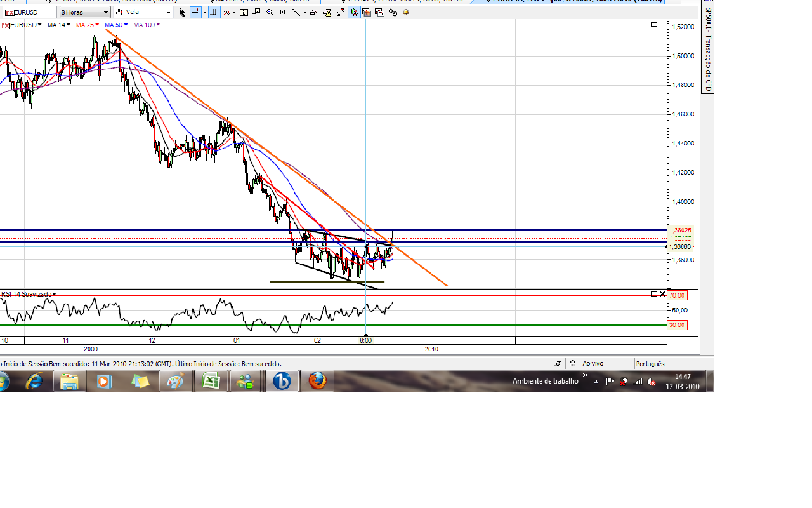This screenshot has width=812, height=508.
Task: Click the 'Português' language selector
Action: click(x=650, y=363)
